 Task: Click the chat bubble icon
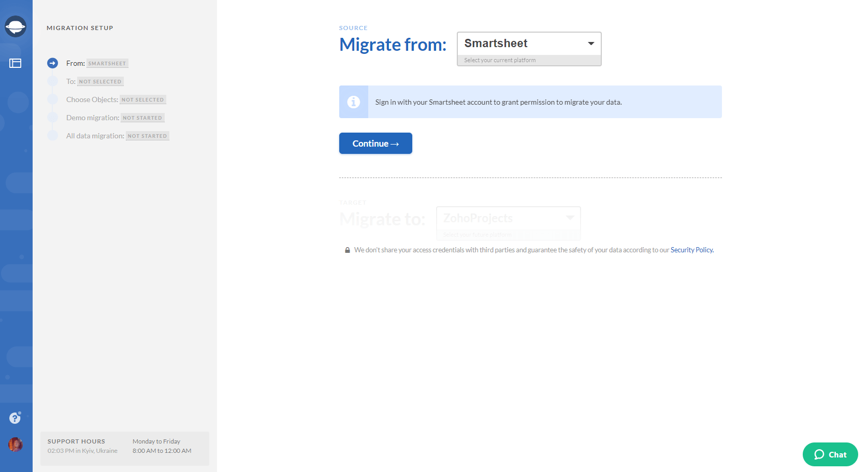pyautogui.click(x=818, y=454)
